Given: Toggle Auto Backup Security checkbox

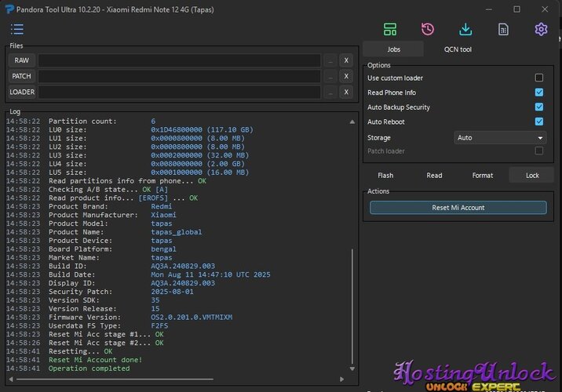Looking at the screenshot, I should click(538, 107).
